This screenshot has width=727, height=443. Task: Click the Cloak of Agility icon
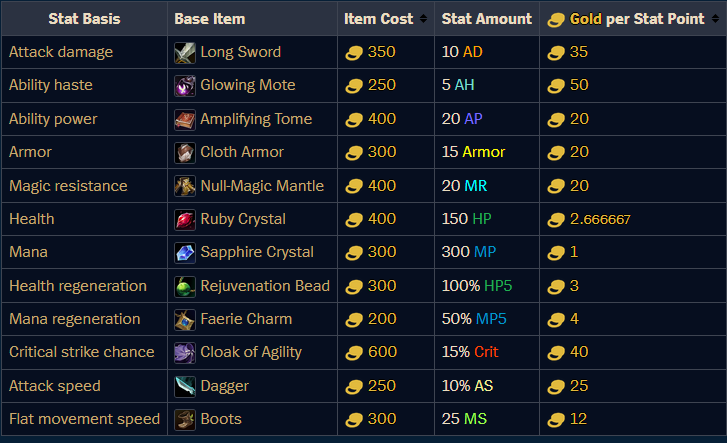pos(185,352)
